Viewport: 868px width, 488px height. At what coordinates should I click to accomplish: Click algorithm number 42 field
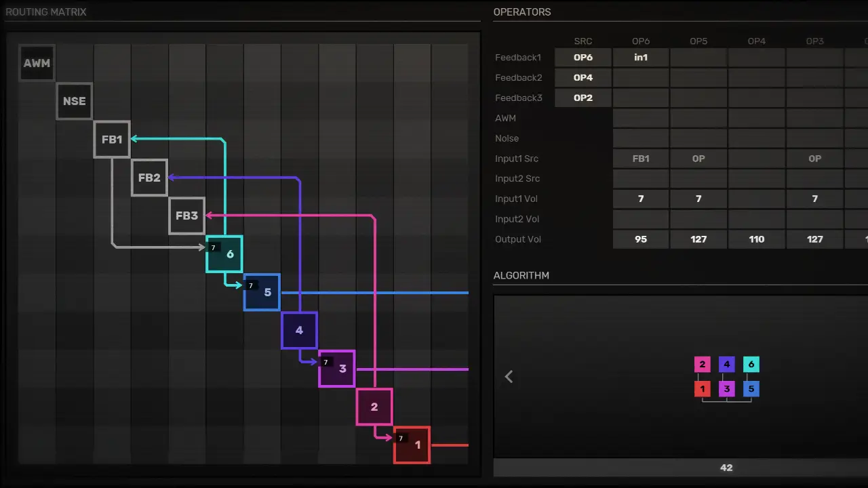(x=726, y=468)
